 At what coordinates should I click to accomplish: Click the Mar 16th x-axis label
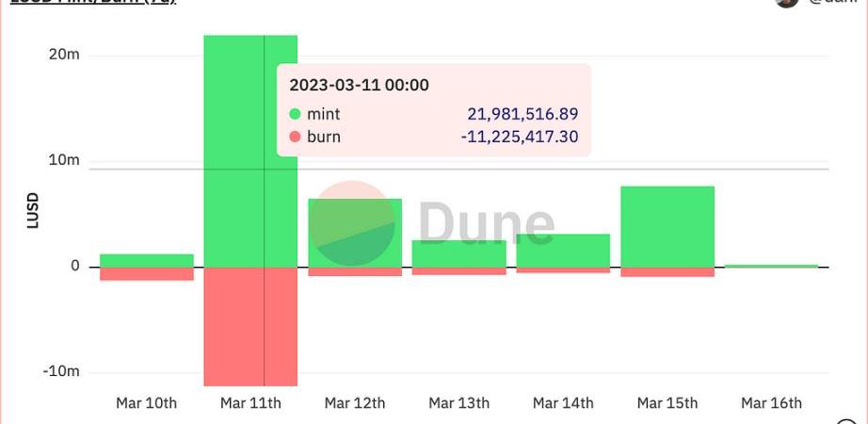click(x=771, y=403)
